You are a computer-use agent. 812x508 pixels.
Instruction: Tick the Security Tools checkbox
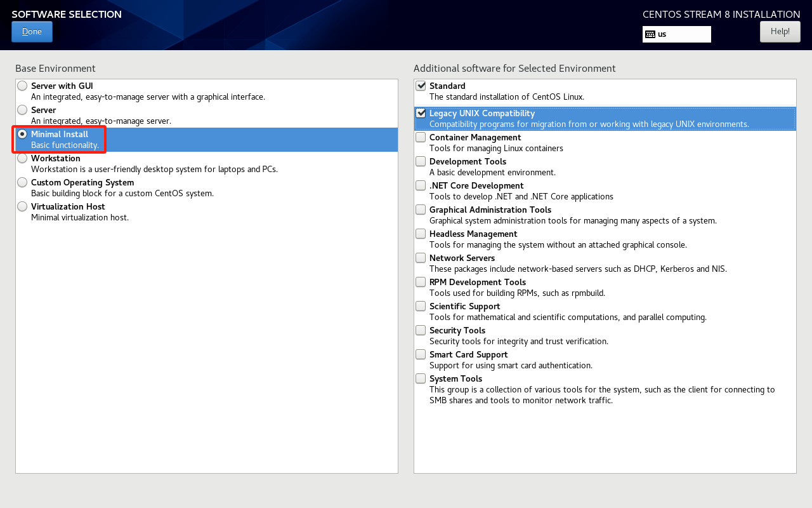point(421,330)
